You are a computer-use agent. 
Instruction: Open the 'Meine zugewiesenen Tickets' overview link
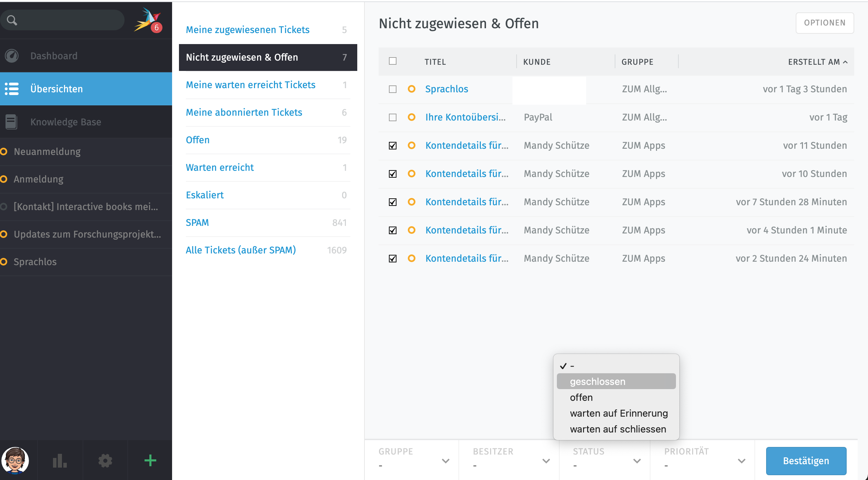pos(247,30)
